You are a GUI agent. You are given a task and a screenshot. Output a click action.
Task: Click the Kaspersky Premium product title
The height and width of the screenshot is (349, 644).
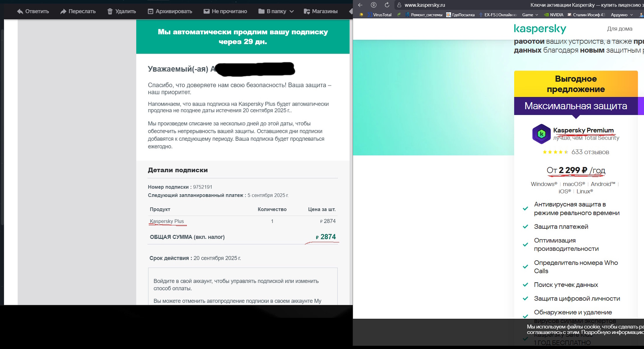point(583,130)
